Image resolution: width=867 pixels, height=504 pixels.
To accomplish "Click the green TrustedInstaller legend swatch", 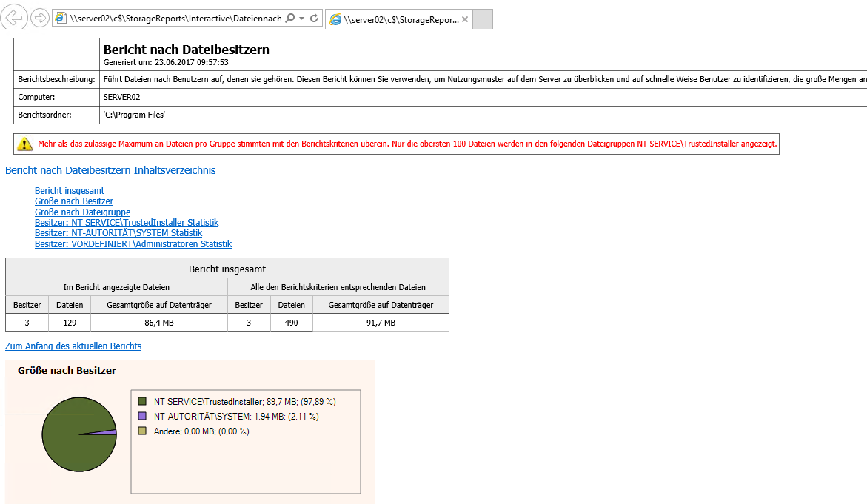I will (x=142, y=401).
